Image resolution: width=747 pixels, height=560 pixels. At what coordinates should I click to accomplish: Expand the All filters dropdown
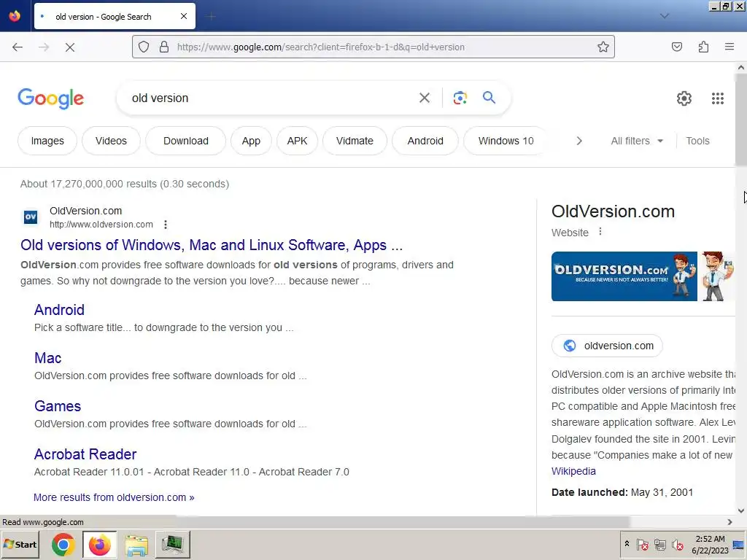637,141
